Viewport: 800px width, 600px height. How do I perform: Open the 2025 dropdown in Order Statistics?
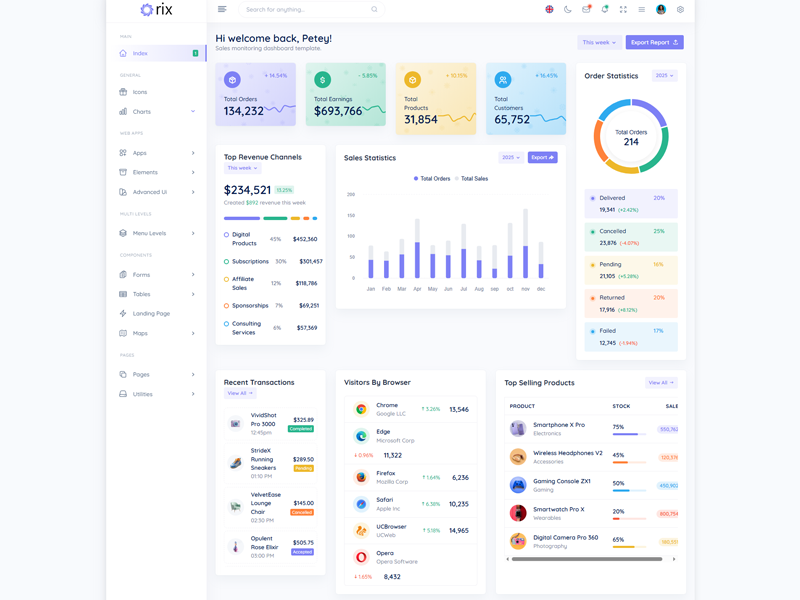coord(664,76)
